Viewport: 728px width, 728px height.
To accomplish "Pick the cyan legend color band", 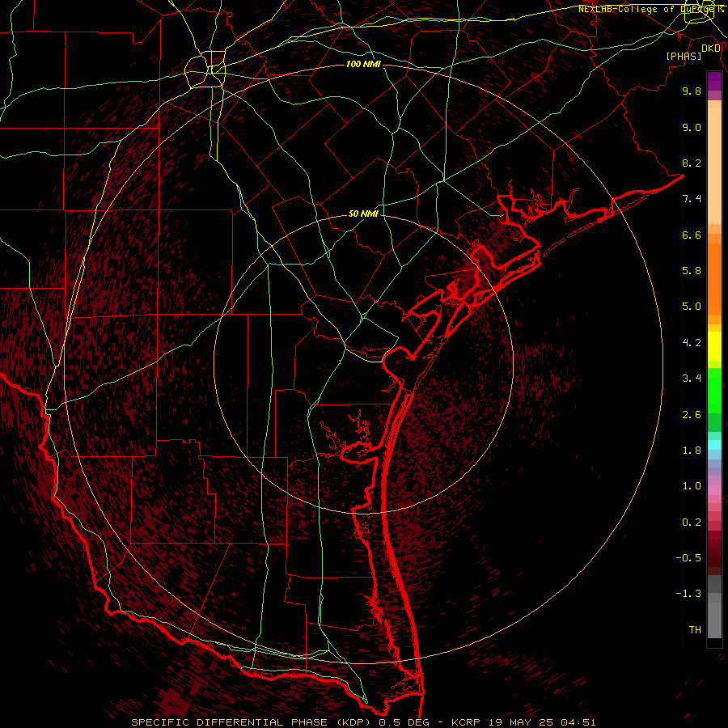I will pos(714,445).
